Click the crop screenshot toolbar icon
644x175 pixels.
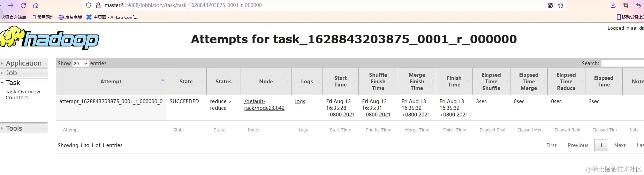(626, 5)
